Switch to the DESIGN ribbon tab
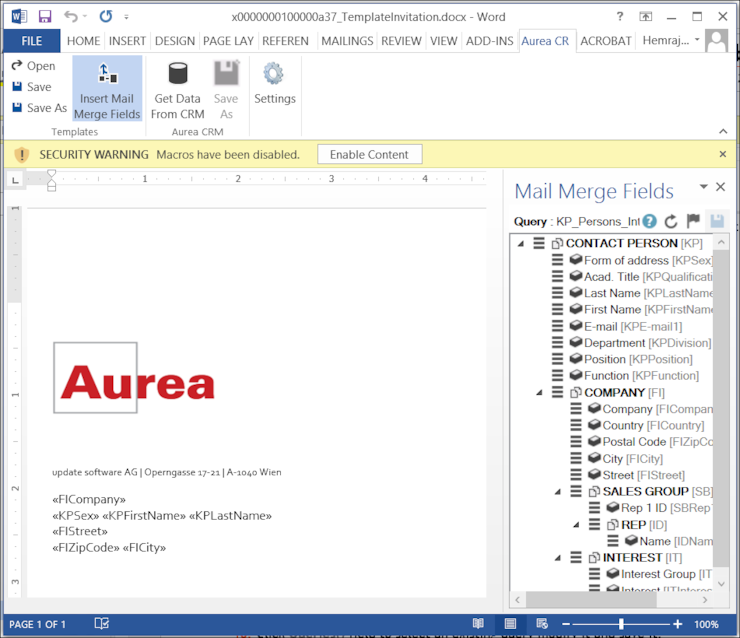The height and width of the screenshot is (638, 740). (x=175, y=41)
